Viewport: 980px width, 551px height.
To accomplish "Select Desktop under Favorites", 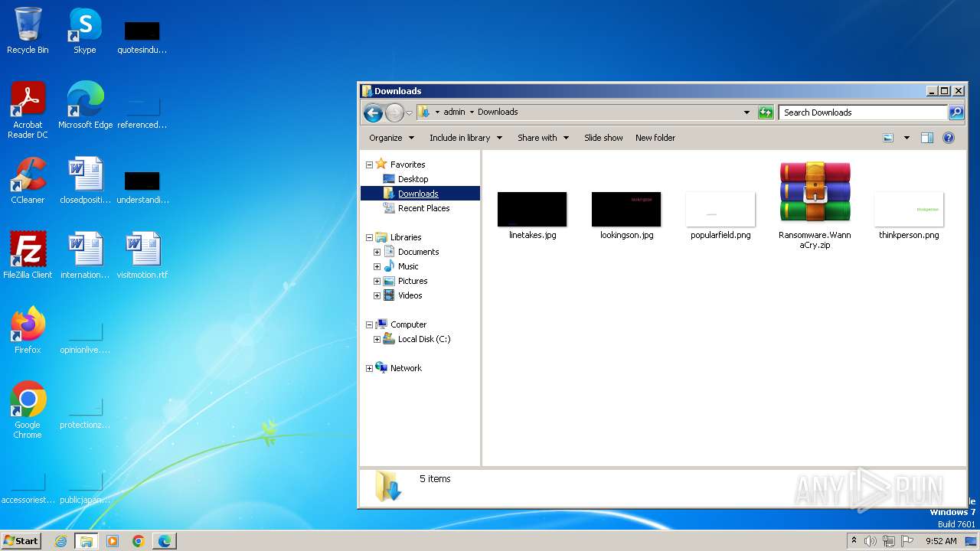I will pos(413,179).
